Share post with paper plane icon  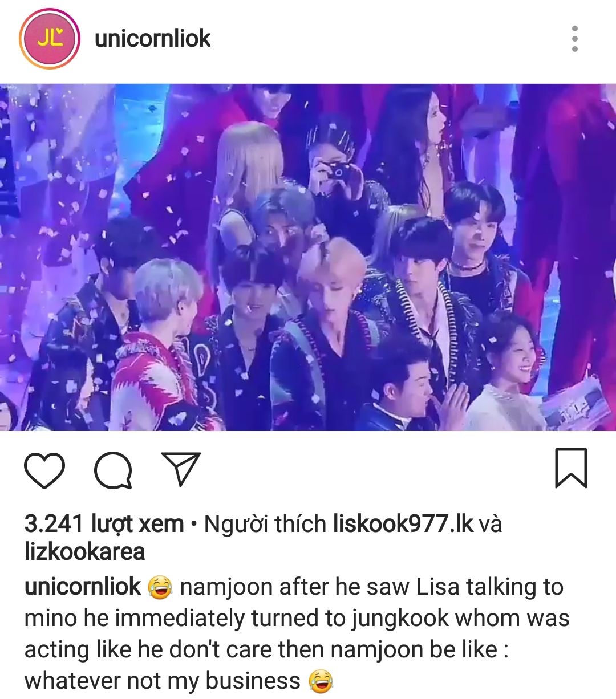[181, 469]
